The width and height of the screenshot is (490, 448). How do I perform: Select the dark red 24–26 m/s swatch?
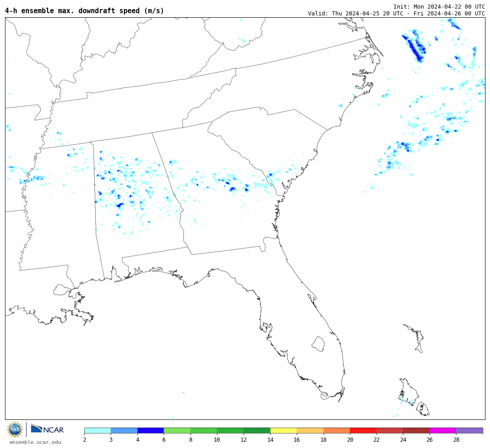coord(416,431)
